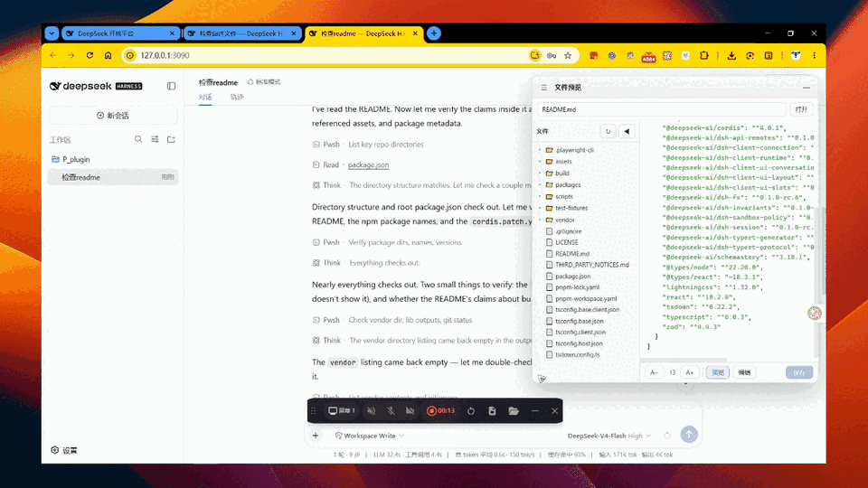Click the search icon in workspace header
The image size is (868, 488).
138,139
